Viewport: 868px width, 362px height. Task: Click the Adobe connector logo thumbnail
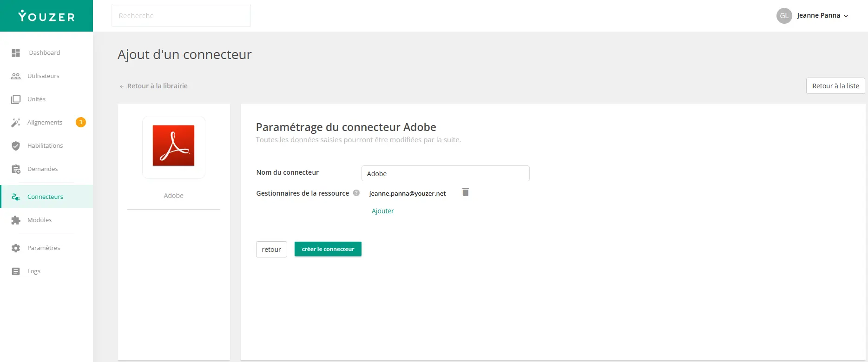[x=174, y=146]
